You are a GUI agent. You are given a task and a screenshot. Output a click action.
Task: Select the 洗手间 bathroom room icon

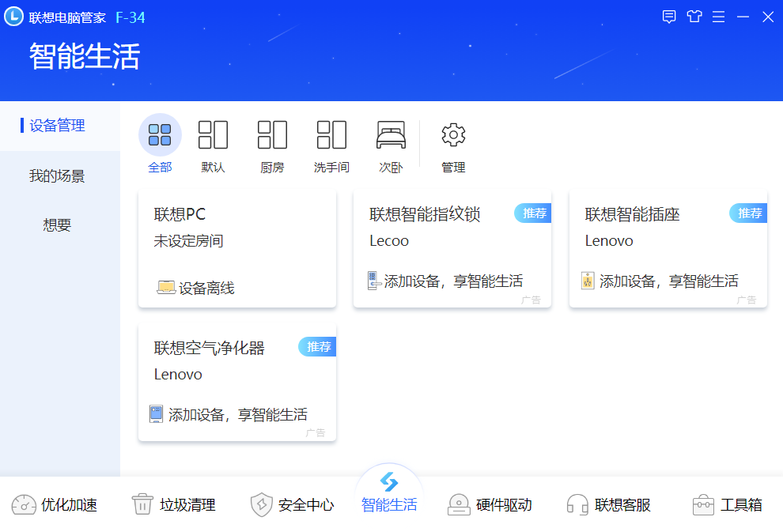pyautogui.click(x=331, y=134)
